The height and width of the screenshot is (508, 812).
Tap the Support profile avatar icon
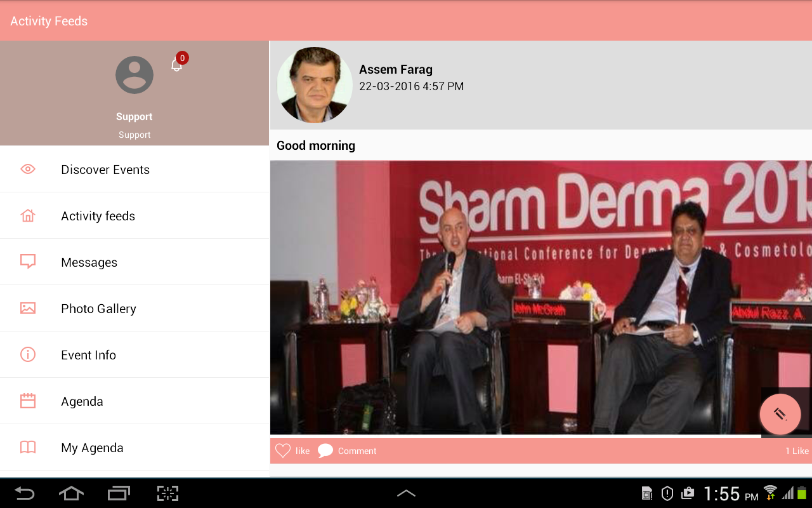[x=134, y=75]
